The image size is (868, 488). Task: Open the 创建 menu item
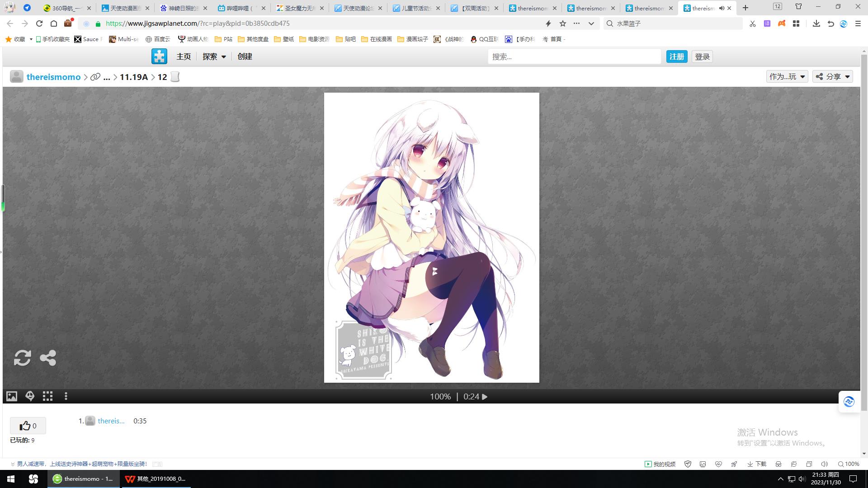(245, 56)
